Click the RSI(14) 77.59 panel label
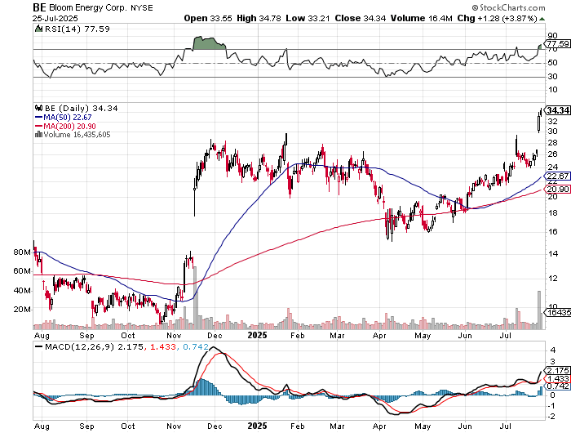 tap(77, 29)
